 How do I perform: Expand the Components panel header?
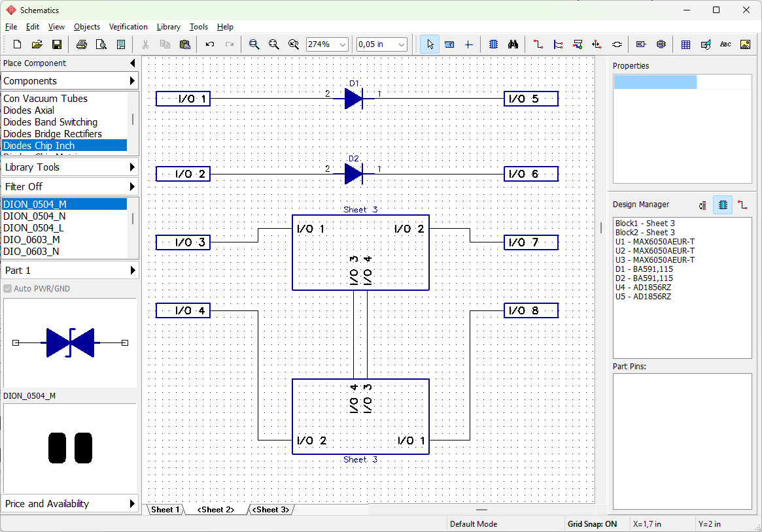pos(69,81)
